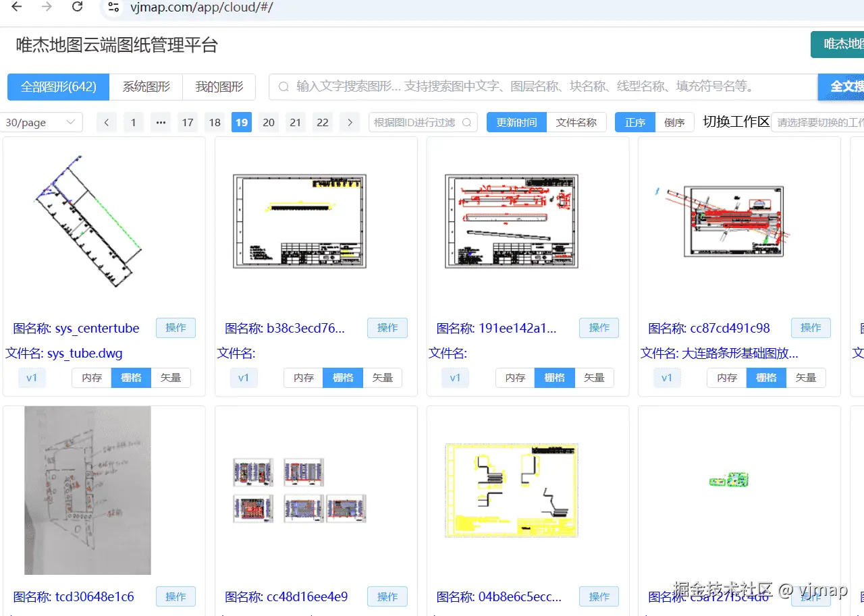Image resolution: width=864 pixels, height=616 pixels.
Task: Select 正序 ascending order
Action: 635,122
